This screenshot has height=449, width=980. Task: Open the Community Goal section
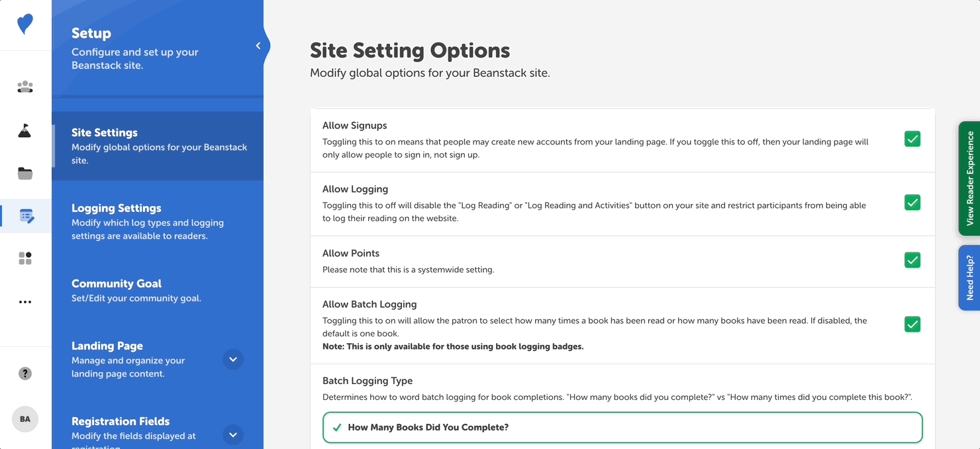pyautogui.click(x=117, y=283)
